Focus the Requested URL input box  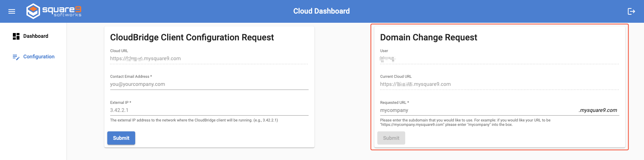[x=478, y=110]
